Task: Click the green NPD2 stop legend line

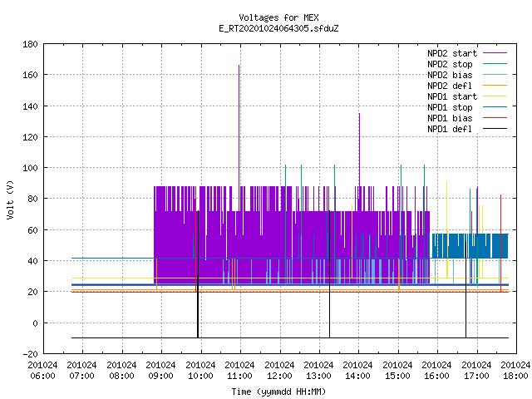Action: click(x=495, y=64)
